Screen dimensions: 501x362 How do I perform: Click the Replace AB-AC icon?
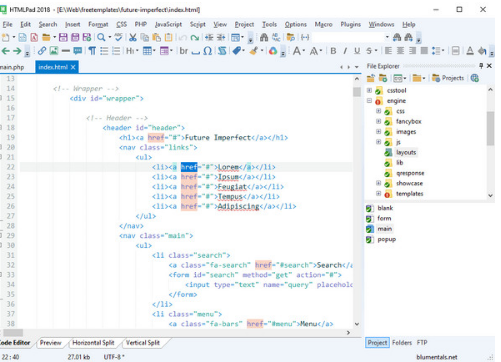coord(276,37)
